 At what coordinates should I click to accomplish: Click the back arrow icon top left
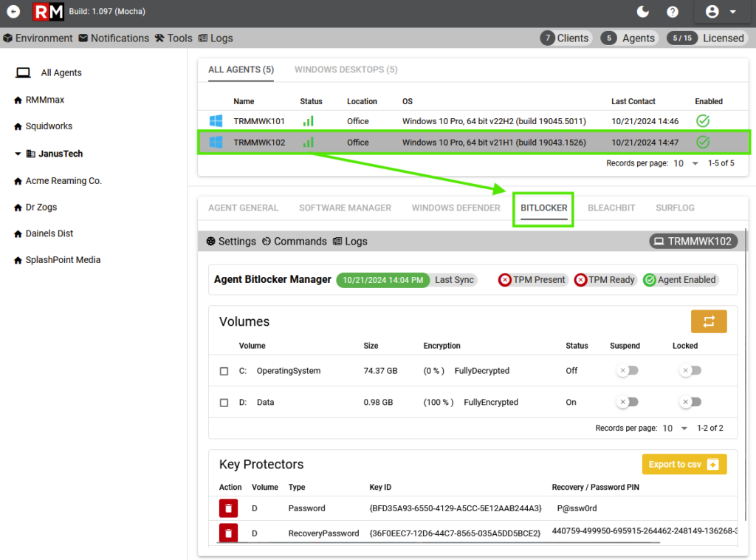pyautogui.click(x=12, y=12)
